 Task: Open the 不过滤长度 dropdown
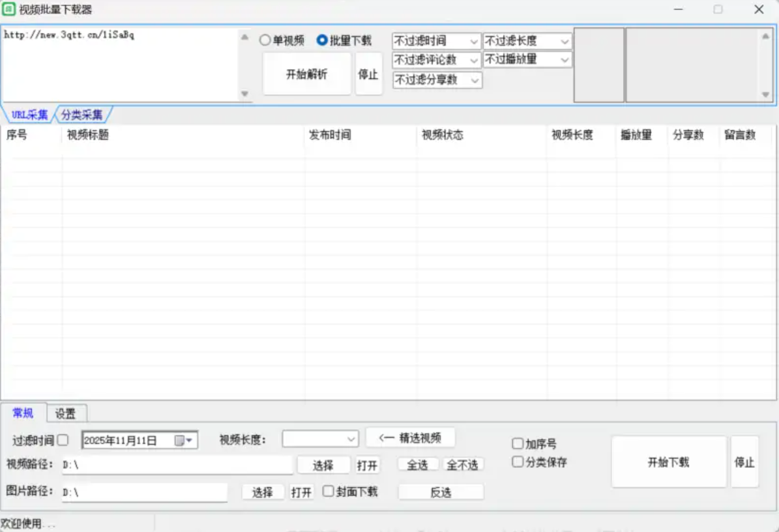(527, 40)
